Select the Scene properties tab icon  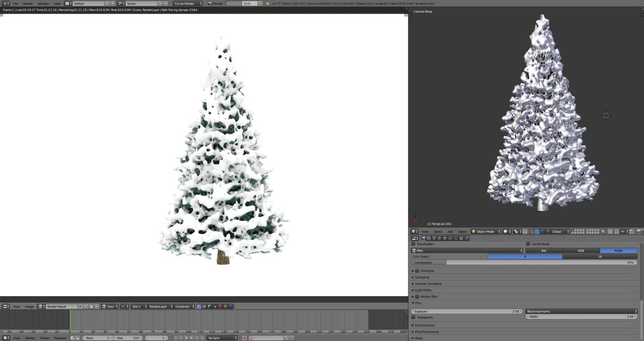click(434, 238)
